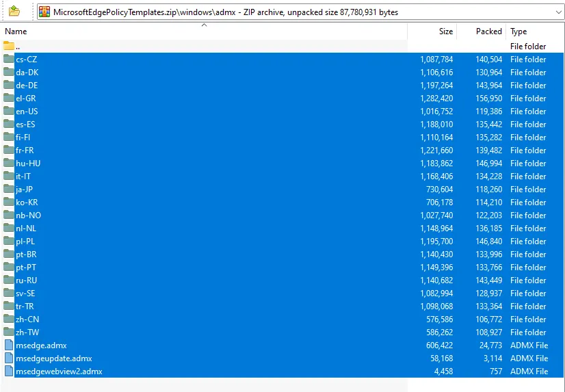Click the pt-BR folder icon
Viewport: 565px width, 392px height.
coord(9,254)
